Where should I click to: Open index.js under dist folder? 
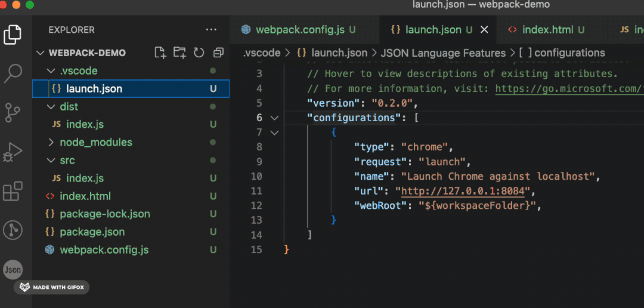(x=131, y=124)
